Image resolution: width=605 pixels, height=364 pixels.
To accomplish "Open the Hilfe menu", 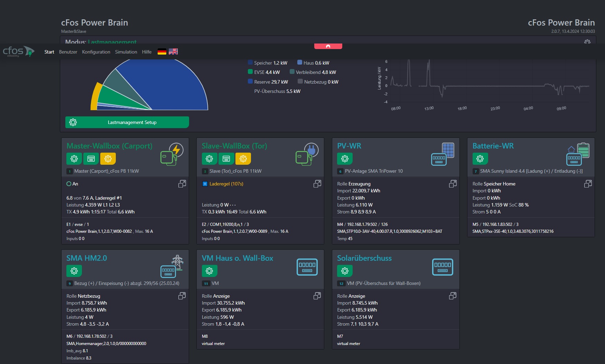I will tap(147, 52).
